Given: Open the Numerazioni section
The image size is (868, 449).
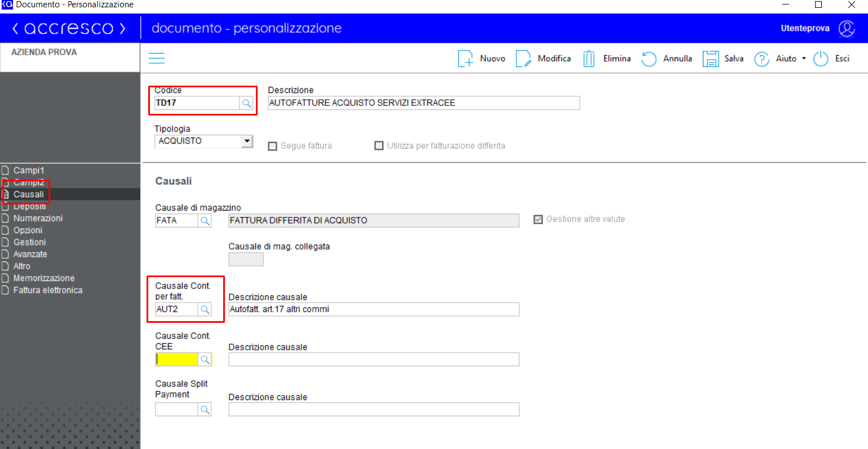Looking at the screenshot, I should (38, 218).
